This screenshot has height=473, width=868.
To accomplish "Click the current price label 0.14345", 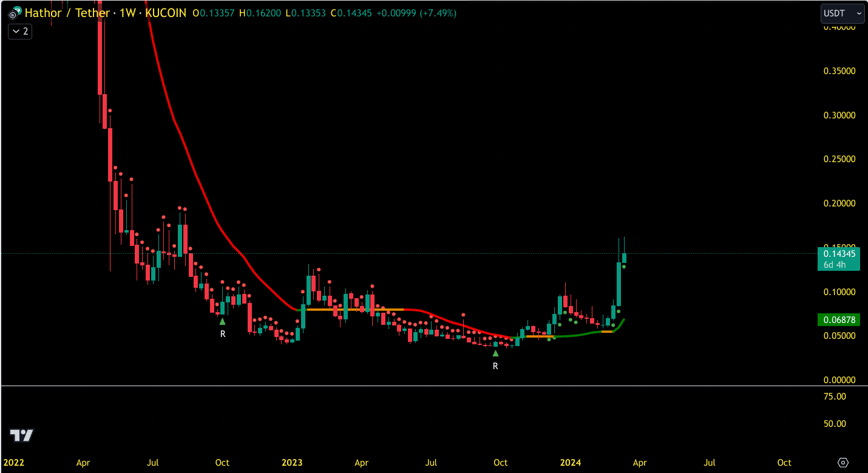I will [839, 254].
